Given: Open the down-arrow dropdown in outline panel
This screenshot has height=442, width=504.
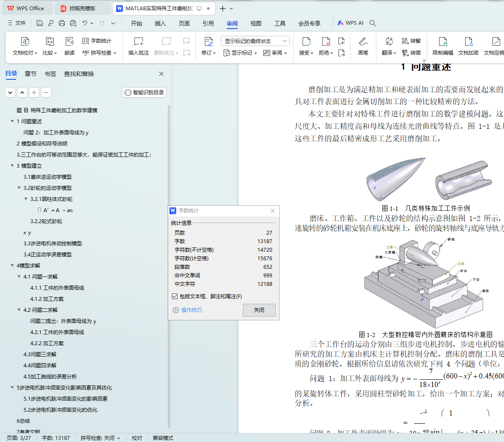Looking at the screenshot, I should 10,93.
